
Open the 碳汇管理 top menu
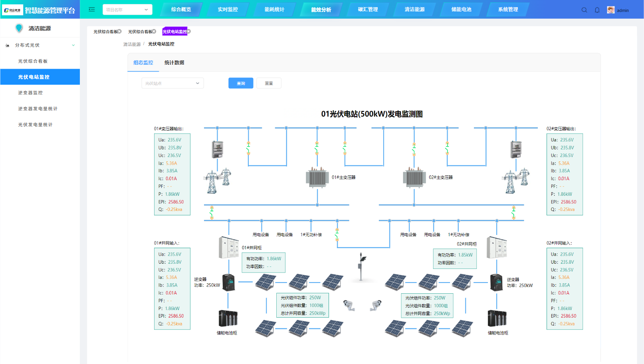tap(368, 10)
